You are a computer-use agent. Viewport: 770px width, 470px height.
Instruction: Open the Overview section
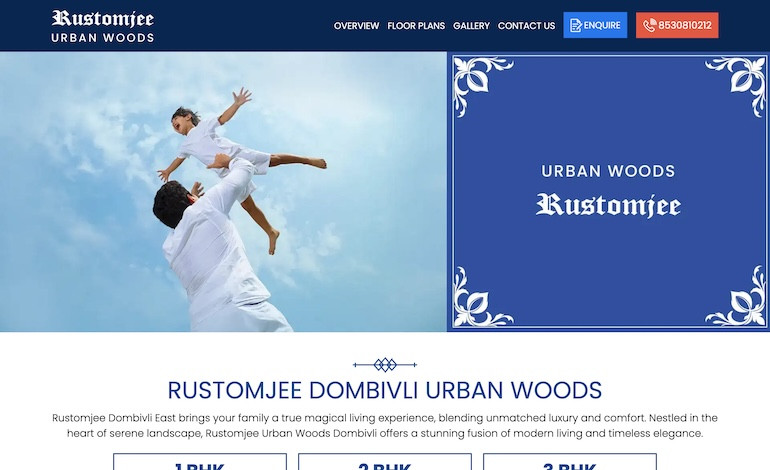[356, 26]
